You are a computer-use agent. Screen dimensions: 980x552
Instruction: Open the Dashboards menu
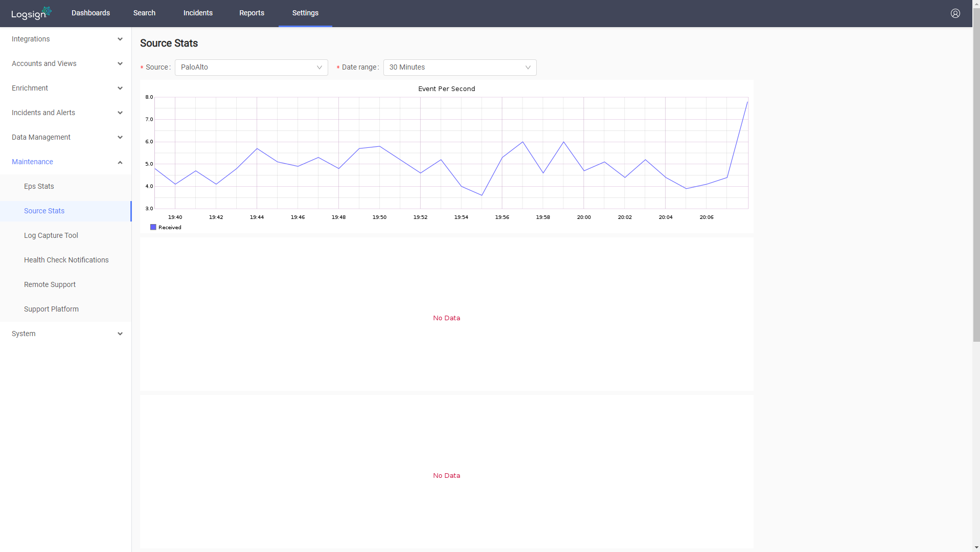click(x=90, y=13)
